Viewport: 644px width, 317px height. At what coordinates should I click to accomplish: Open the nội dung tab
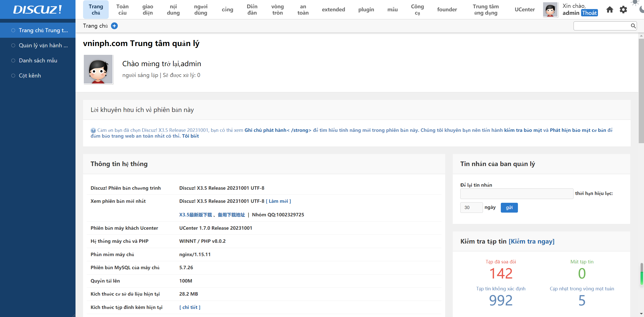(x=173, y=10)
